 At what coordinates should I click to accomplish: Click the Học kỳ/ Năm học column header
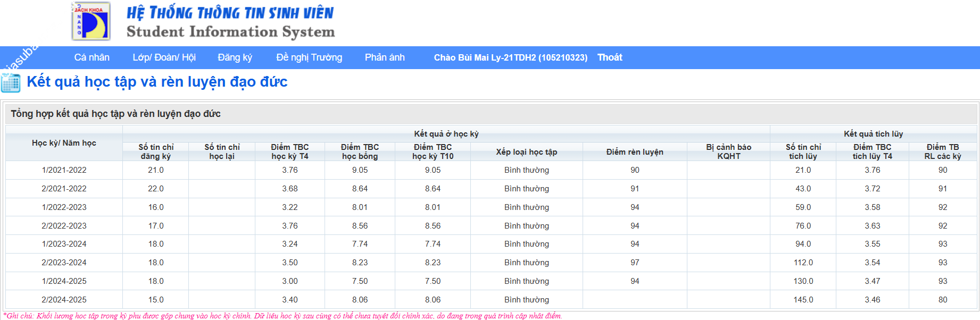click(x=64, y=143)
